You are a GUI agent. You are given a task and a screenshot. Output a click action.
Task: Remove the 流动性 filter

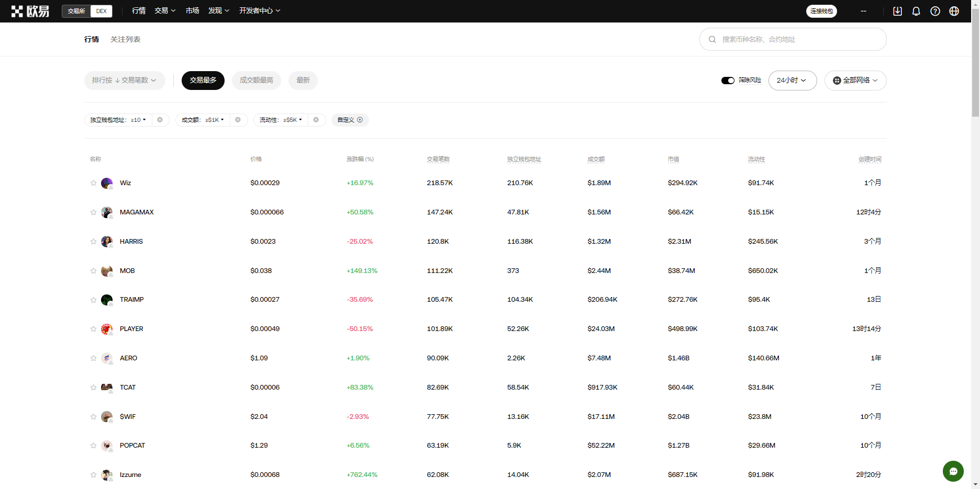(x=316, y=120)
